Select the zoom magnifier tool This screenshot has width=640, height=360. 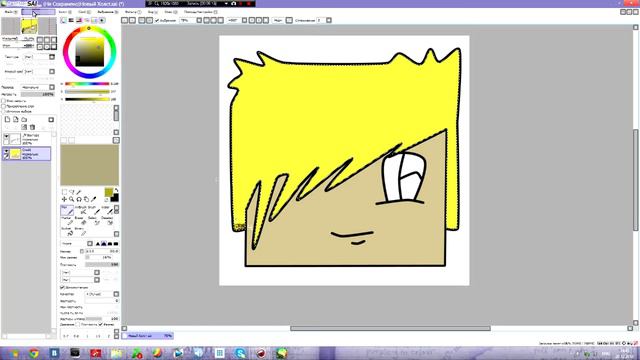pos(71,199)
